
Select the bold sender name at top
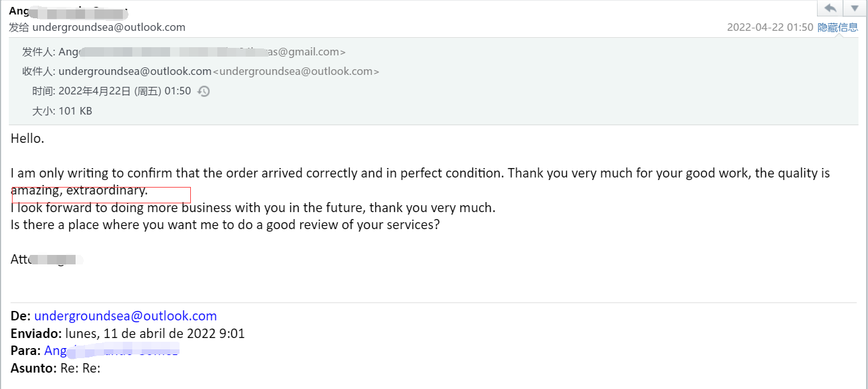[68, 11]
